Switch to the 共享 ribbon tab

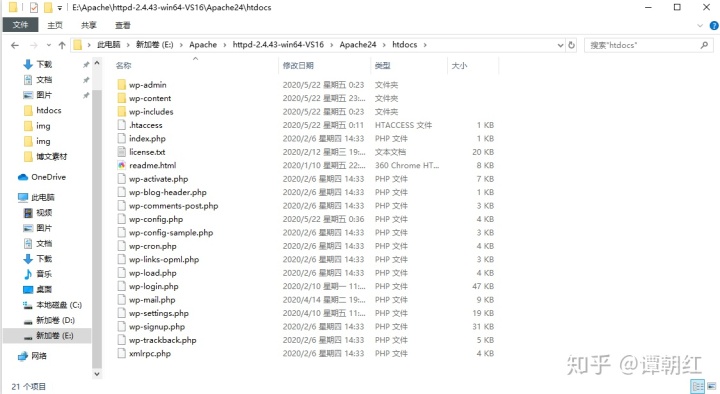[x=89, y=25]
